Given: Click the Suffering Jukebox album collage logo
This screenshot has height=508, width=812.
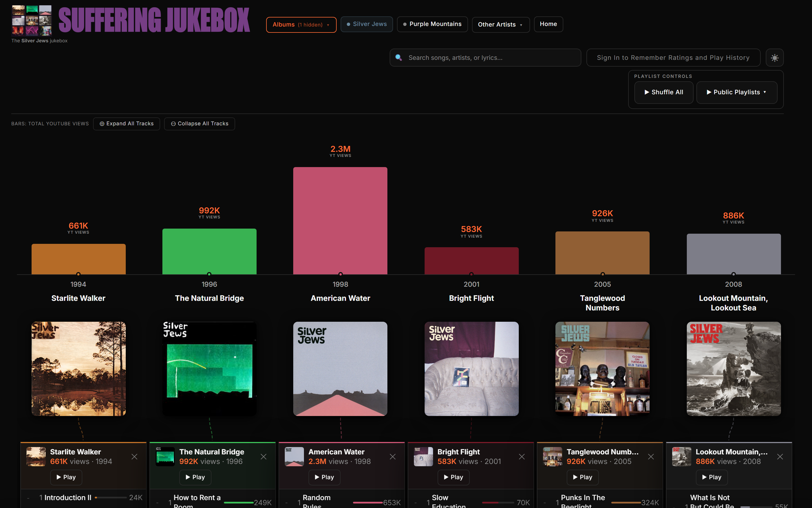Looking at the screenshot, I should (x=32, y=20).
